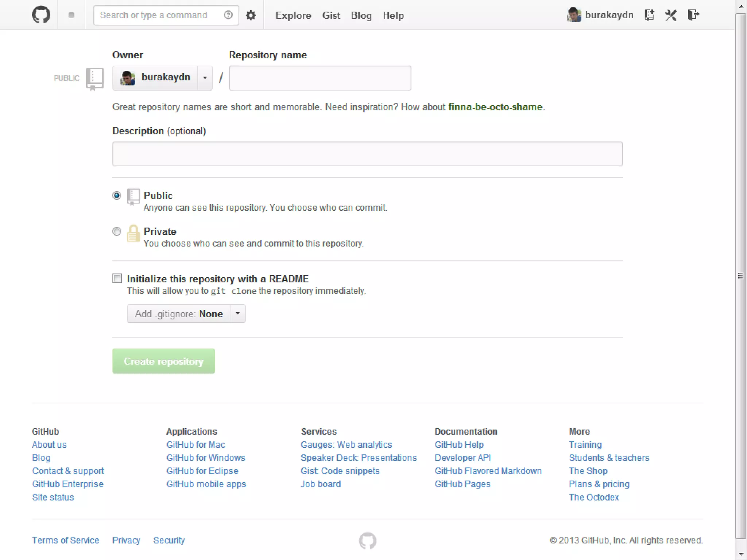Open the Owner burakaydn dropdown

pos(163,78)
